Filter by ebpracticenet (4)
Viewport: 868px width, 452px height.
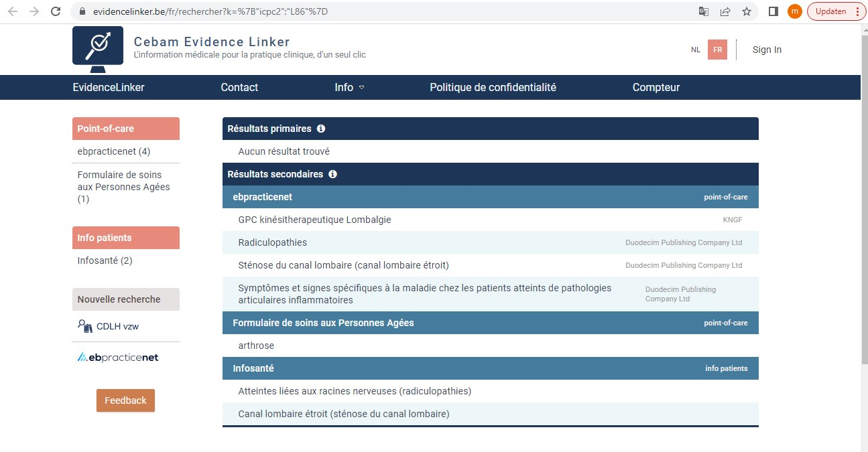coord(114,151)
